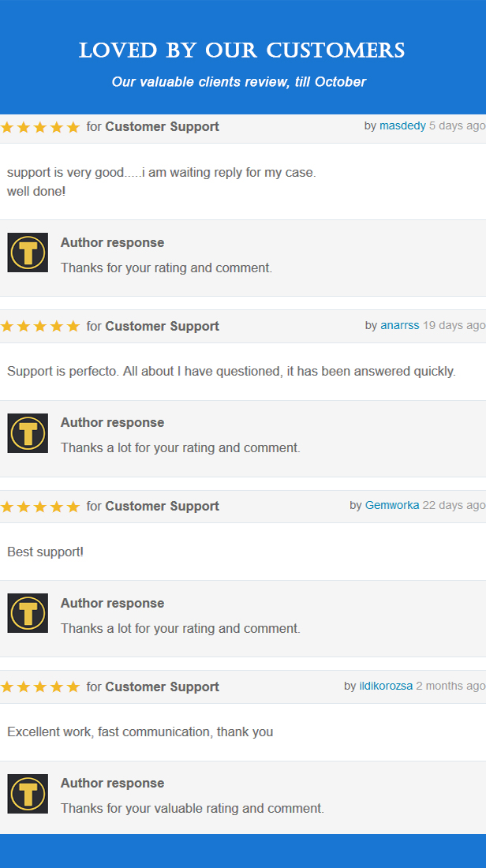
Task: Click 'Excellent work, fast communication' review text
Action: pyautogui.click(x=140, y=731)
